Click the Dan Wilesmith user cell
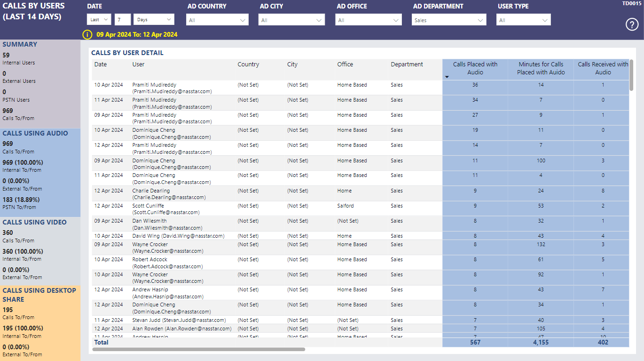The height and width of the screenshot is (361, 644). (x=167, y=224)
